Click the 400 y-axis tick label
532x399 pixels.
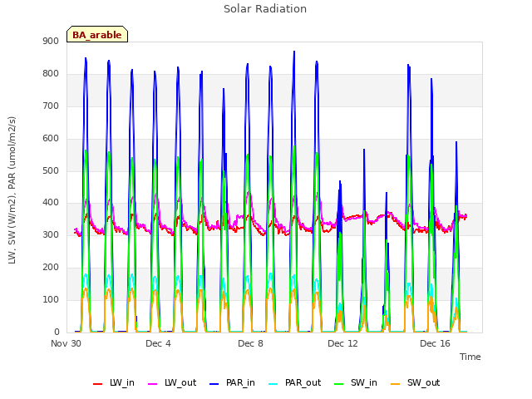coord(51,203)
